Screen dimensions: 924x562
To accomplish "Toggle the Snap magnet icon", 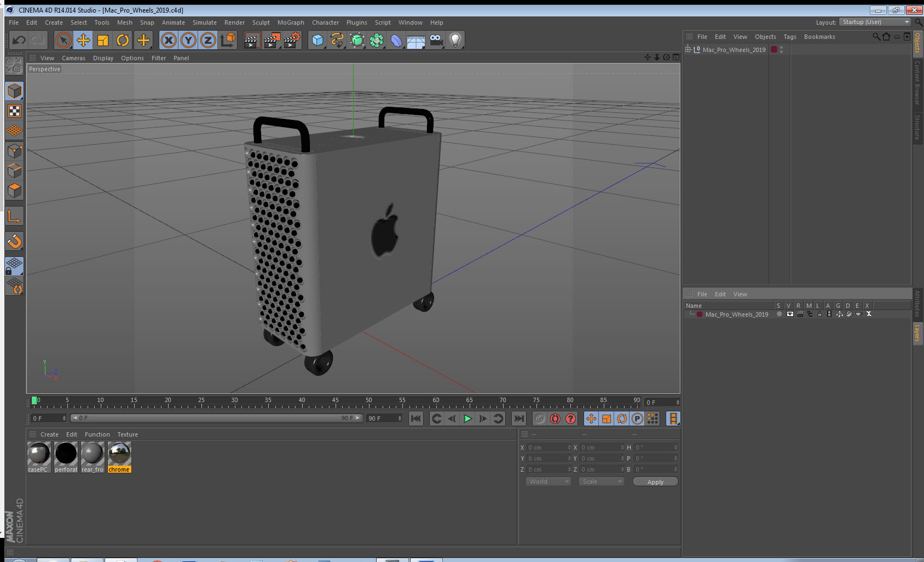I will [x=14, y=241].
